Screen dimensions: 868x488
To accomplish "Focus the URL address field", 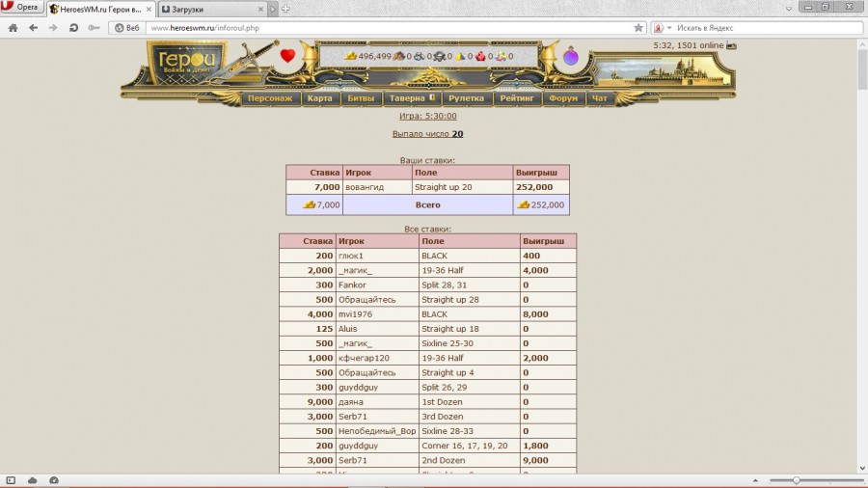I will click(388, 28).
